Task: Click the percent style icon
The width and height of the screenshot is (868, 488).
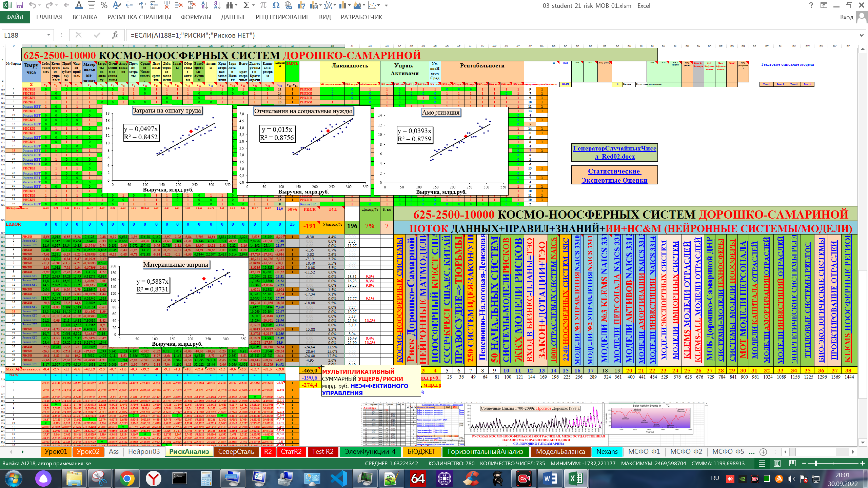Action: pos(104,5)
